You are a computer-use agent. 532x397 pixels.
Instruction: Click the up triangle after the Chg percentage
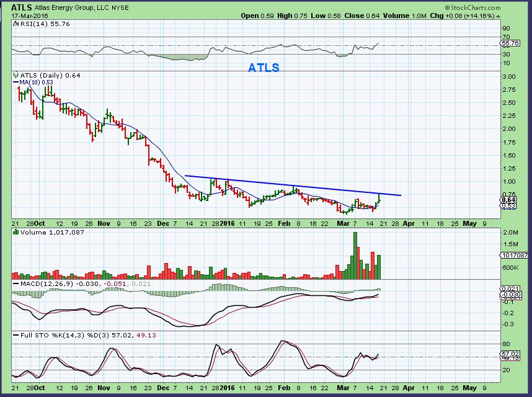coord(499,16)
